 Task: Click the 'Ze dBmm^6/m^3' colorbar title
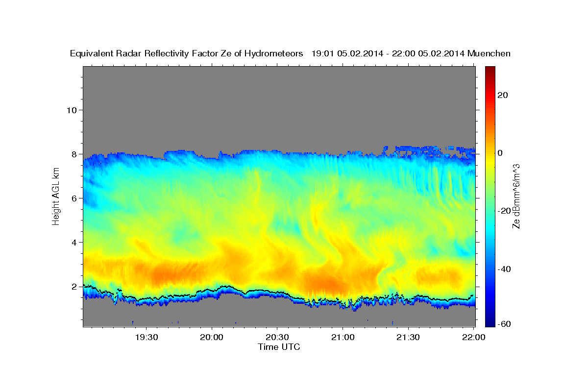[516, 196]
